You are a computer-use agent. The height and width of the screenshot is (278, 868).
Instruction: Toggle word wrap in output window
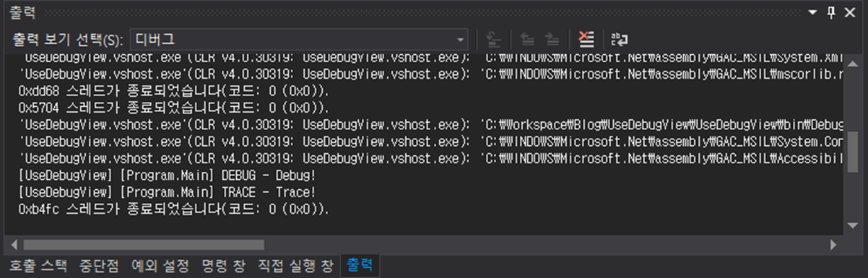pyautogui.click(x=620, y=39)
